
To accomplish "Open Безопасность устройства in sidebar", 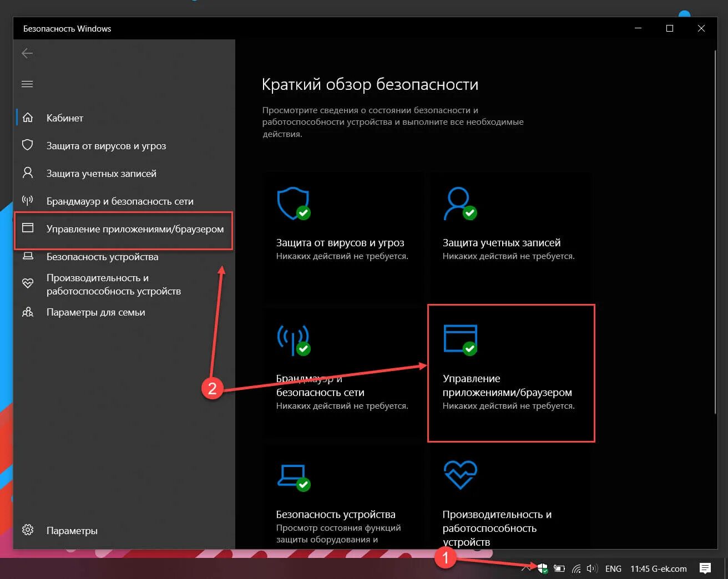I will [124, 256].
